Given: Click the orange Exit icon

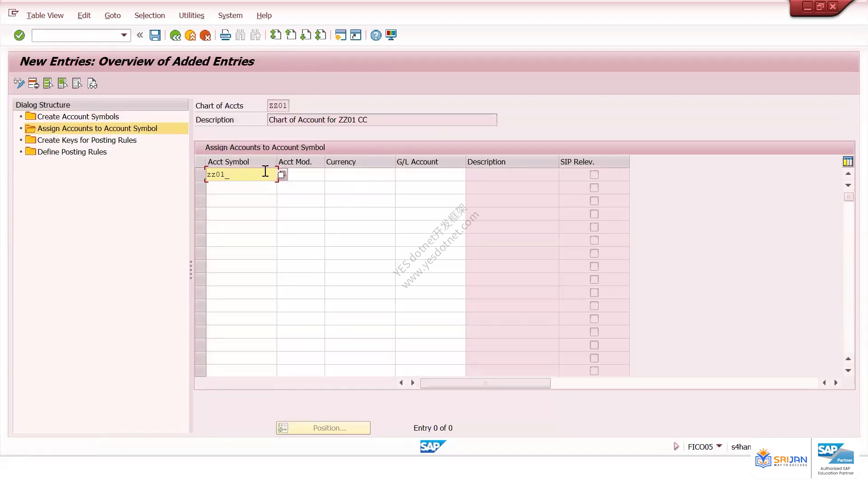Looking at the screenshot, I should click(190, 35).
